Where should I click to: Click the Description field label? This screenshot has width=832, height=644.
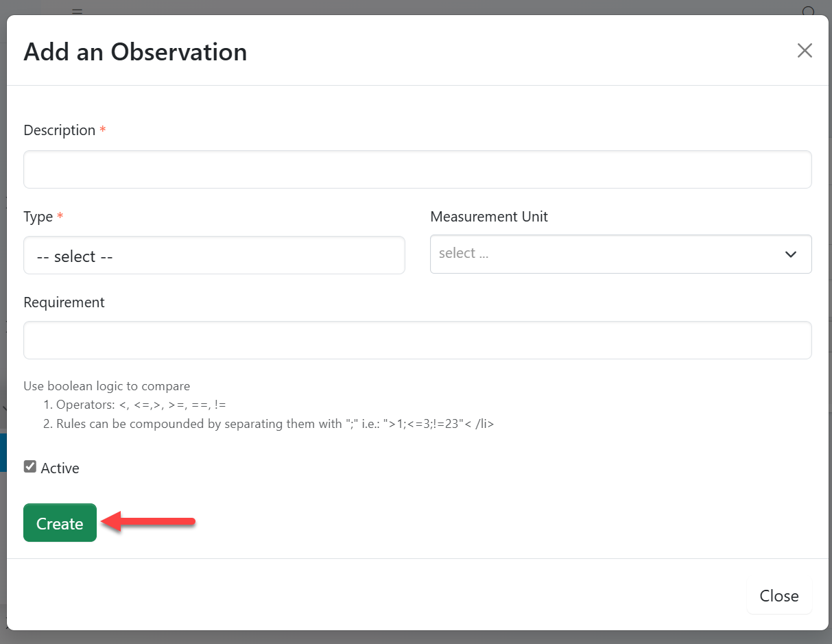[60, 130]
